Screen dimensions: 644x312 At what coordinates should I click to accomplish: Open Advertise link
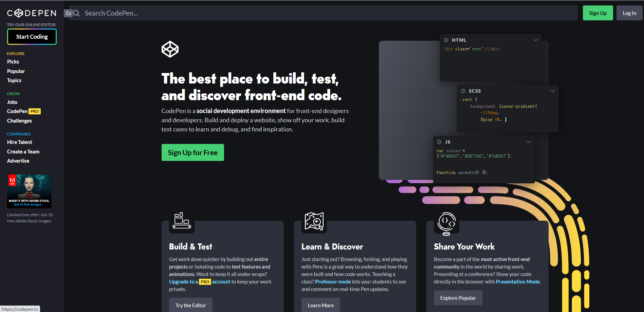coord(18,161)
